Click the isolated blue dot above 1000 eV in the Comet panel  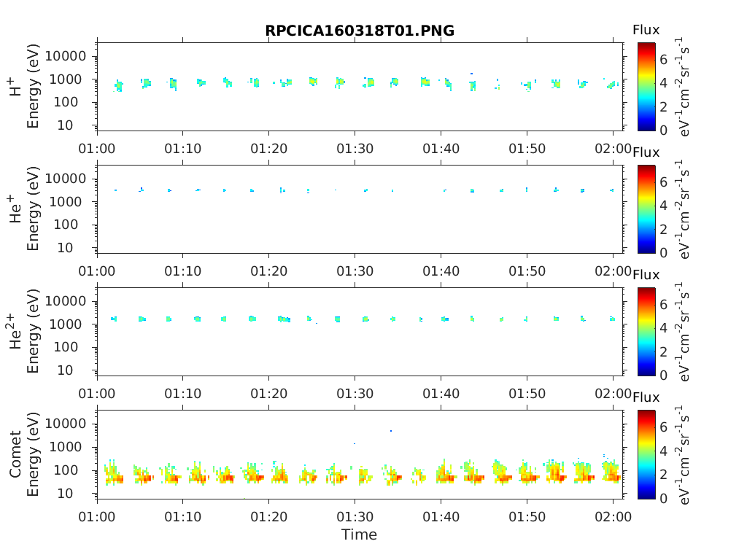[391, 431]
